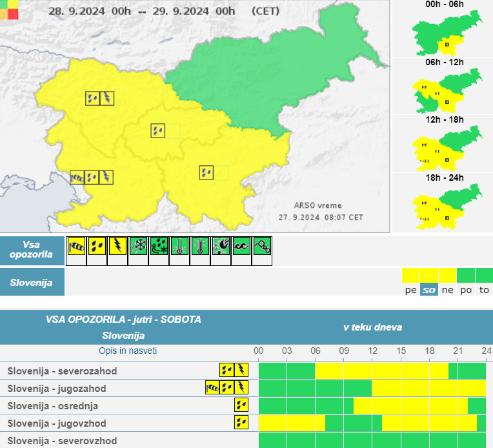Select the 'to' day forecast
493x448 pixels.
484,290
